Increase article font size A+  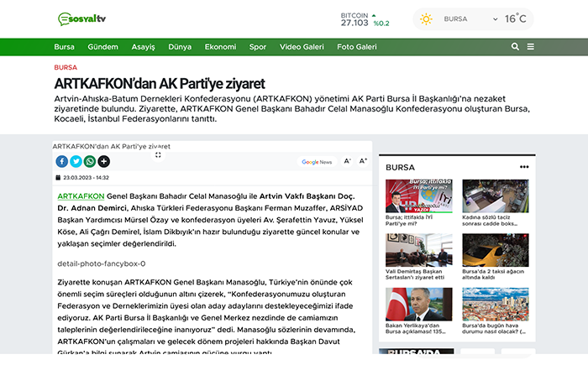[x=363, y=161]
